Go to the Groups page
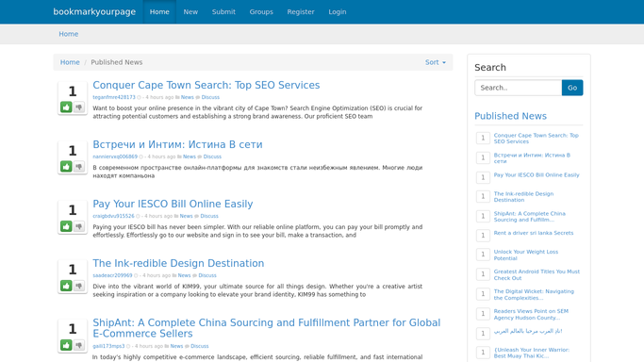The image size is (644, 362). coord(261,12)
